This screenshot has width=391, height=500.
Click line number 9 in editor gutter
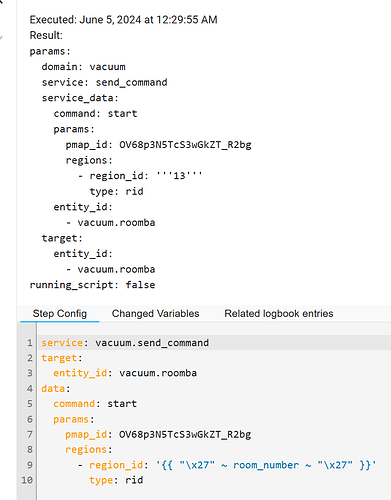[30, 465]
